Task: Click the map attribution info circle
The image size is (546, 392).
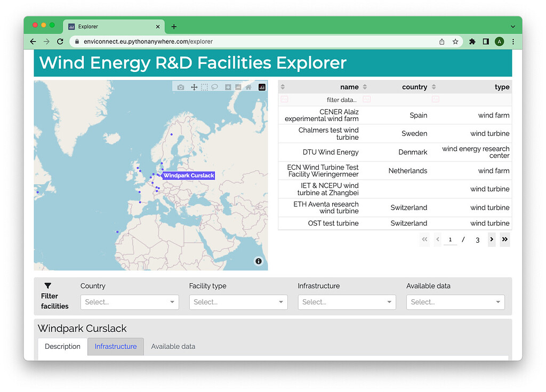Action: pos(258,261)
